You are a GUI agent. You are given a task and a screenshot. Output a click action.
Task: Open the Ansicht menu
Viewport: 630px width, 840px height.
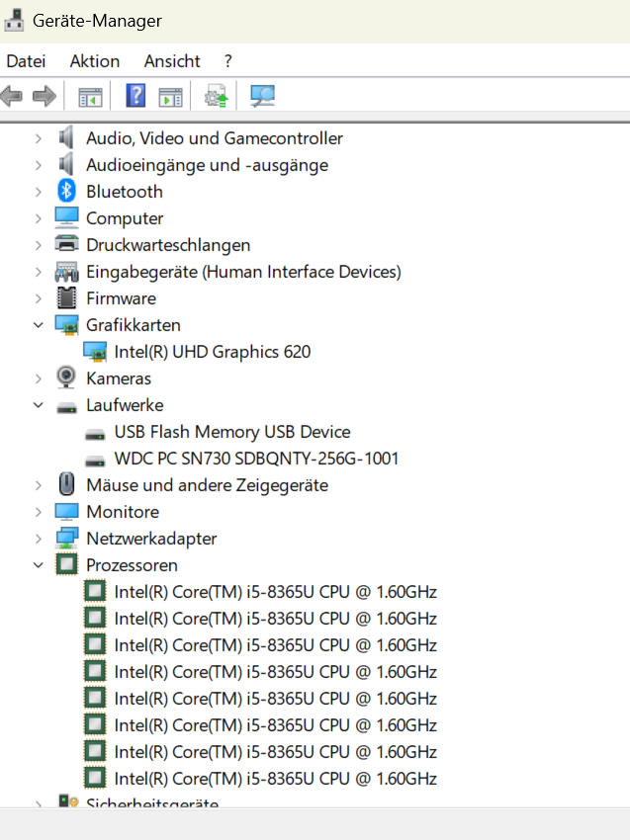pyautogui.click(x=172, y=61)
